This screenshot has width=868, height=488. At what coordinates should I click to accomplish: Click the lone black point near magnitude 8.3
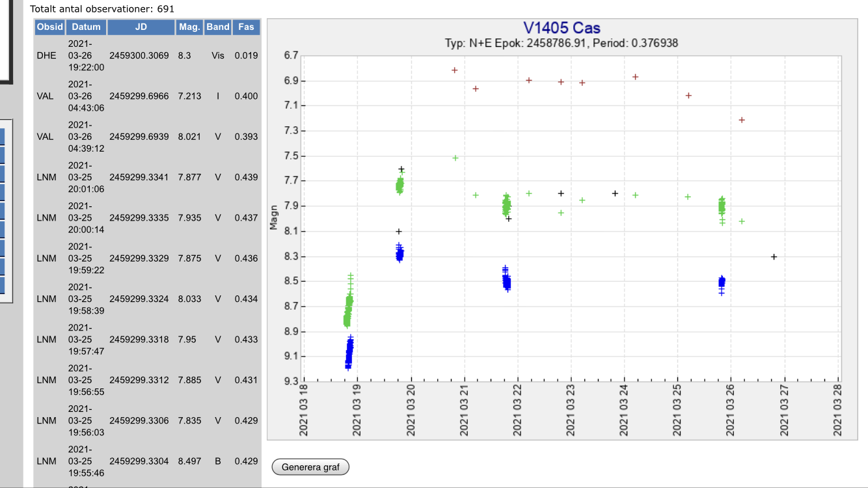point(774,257)
